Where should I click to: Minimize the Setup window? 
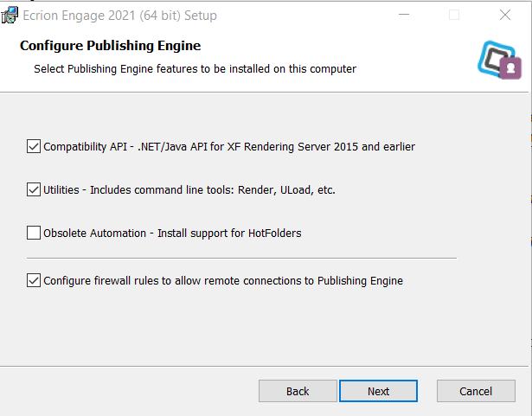404,15
